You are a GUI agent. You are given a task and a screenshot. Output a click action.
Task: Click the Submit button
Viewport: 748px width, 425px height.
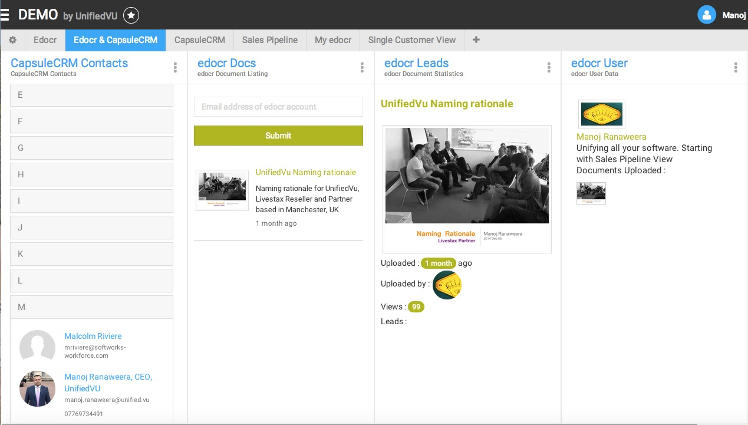278,135
